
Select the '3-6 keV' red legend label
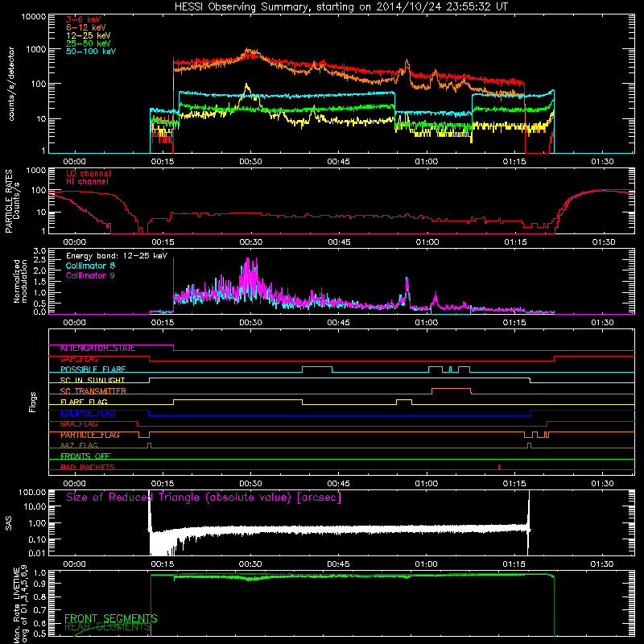[84, 19]
